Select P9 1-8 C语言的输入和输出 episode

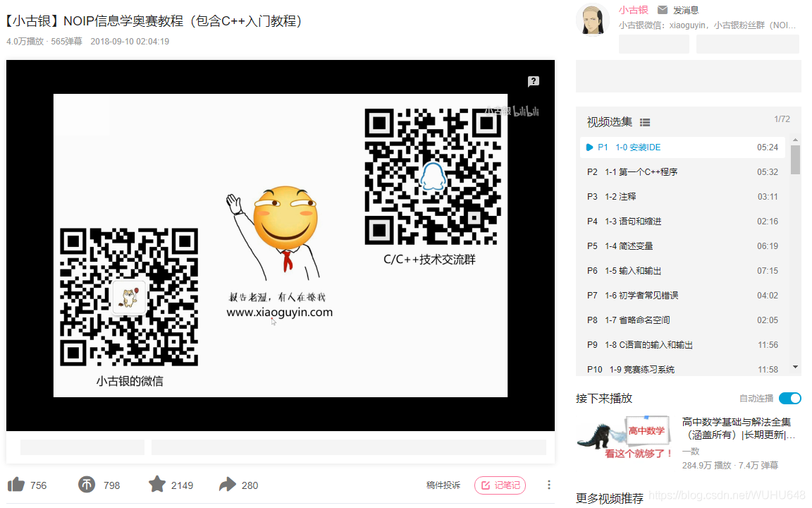click(x=682, y=345)
